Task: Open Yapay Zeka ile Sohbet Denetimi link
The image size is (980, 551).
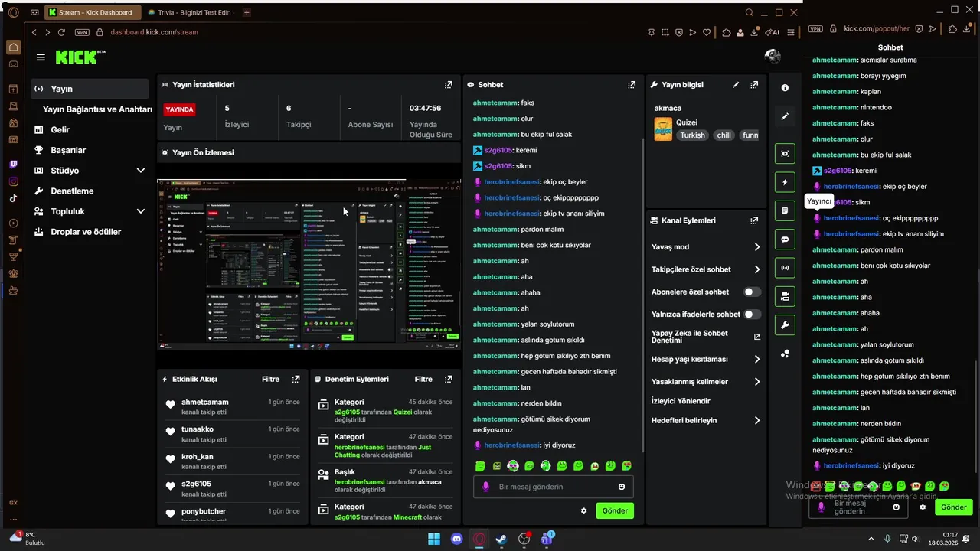Action: 705,337
